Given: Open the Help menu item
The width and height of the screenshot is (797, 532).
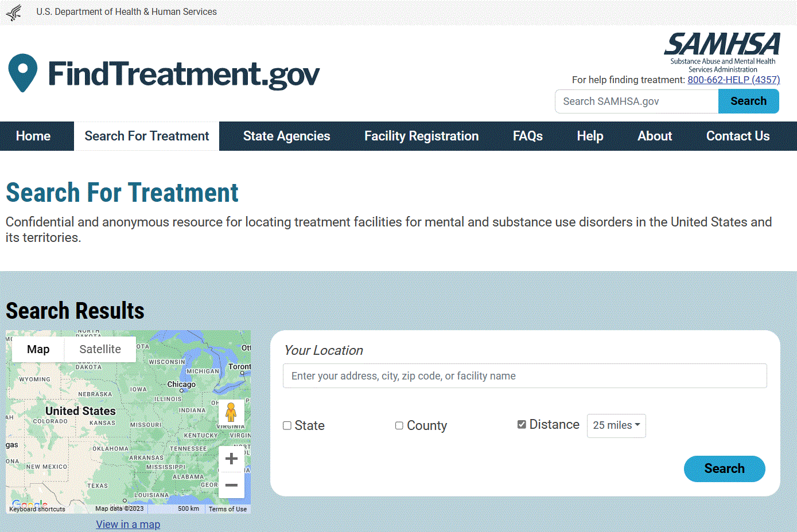Looking at the screenshot, I should pyautogui.click(x=590, y=136).
